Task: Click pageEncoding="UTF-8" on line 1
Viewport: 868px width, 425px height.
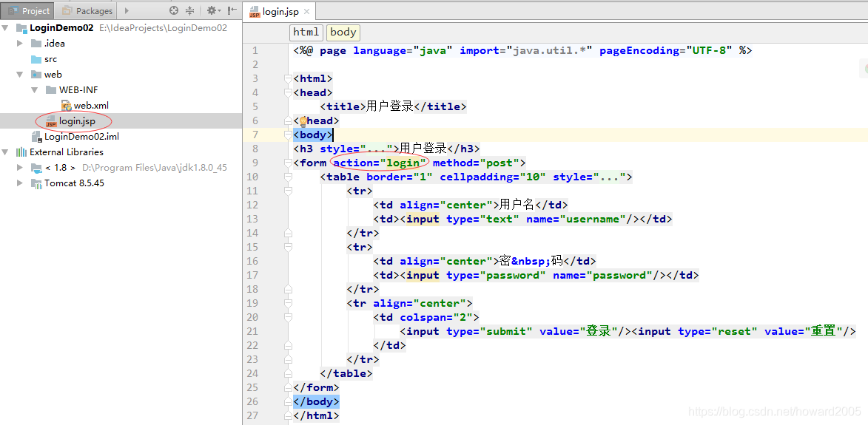Action: (x=666, y=50)
